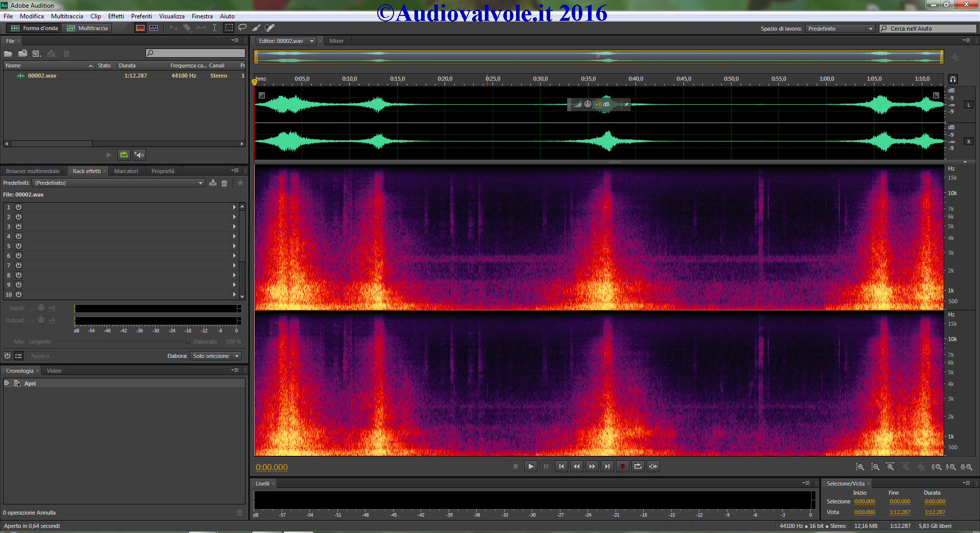The width and height of the screenshot is (980, 533).
Task: Toggle power for effect slot 10
Action: (18, 295)
